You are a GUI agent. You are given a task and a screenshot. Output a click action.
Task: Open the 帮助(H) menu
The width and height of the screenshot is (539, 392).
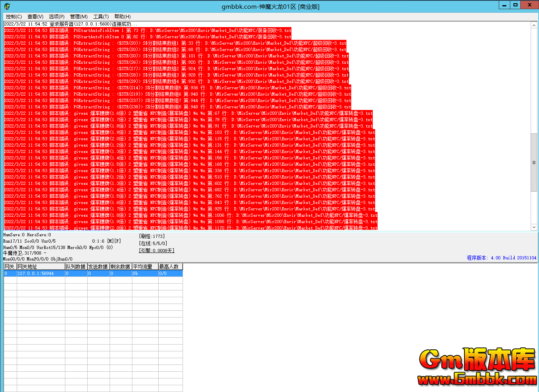[122, 16]
